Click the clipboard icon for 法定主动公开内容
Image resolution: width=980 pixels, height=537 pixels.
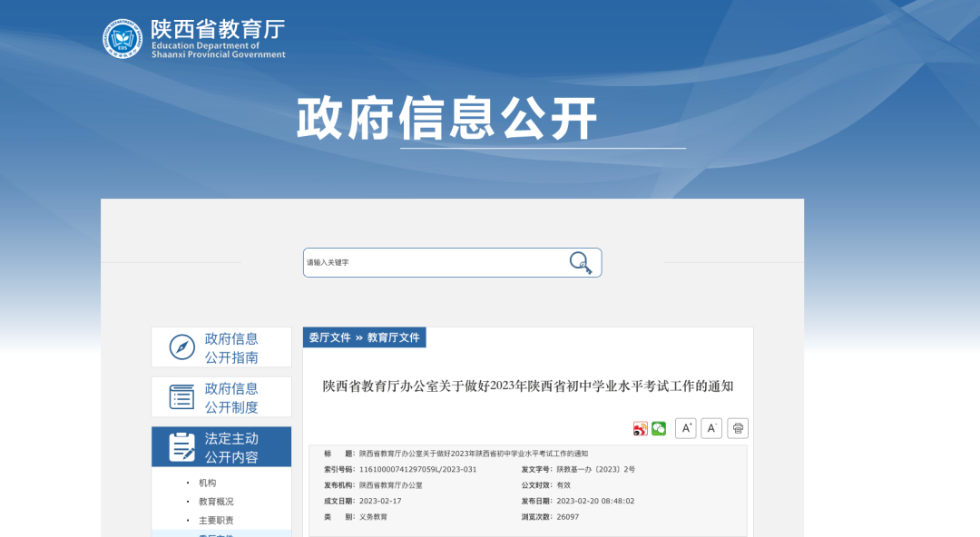coord(182,447)
